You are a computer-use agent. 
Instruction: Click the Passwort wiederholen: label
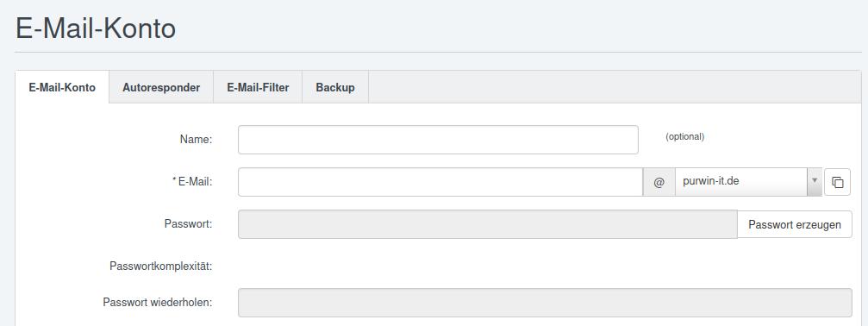[x=158, y=303]
